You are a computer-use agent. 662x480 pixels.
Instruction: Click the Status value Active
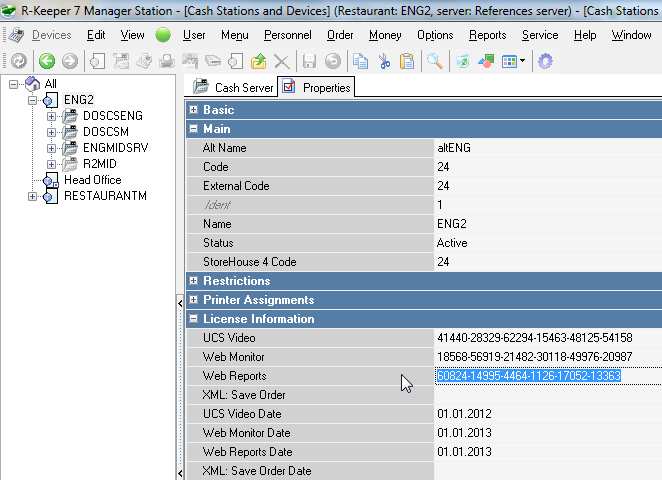452,243
